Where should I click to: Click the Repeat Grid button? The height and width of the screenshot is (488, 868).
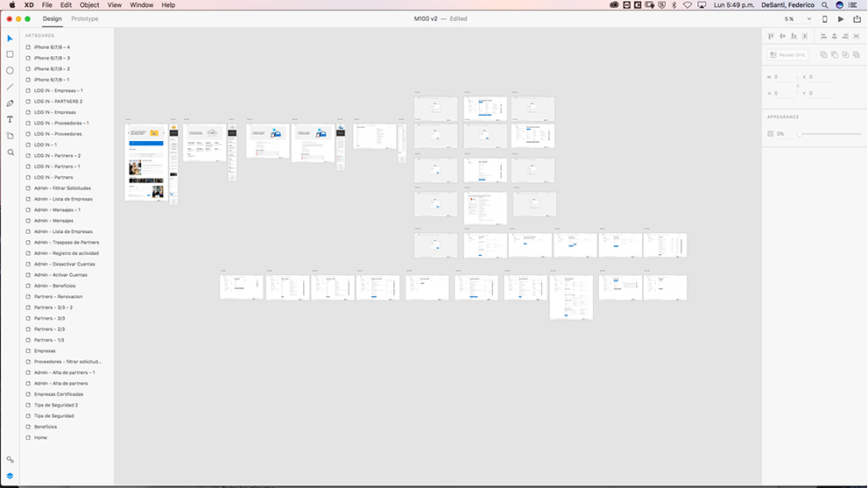click(x=787, y=54)
